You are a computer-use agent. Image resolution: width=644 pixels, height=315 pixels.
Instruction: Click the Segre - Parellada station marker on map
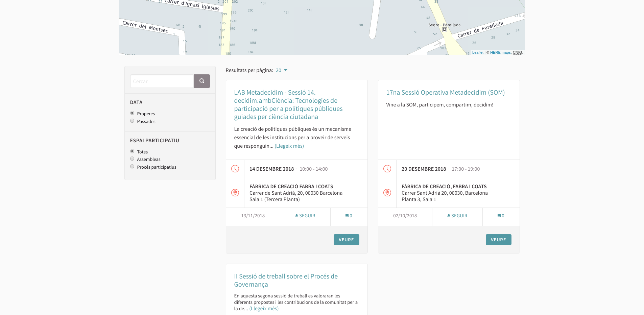click(445, 30)
